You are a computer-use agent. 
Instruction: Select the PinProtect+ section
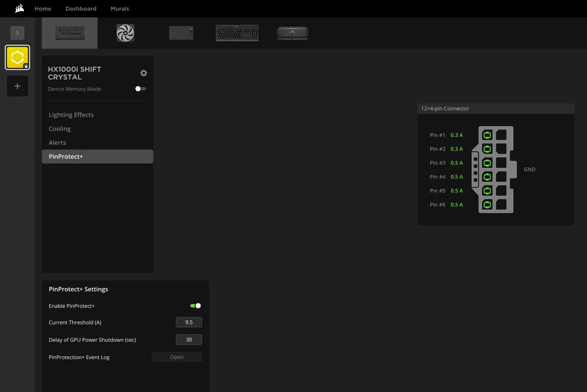[97, 157]
